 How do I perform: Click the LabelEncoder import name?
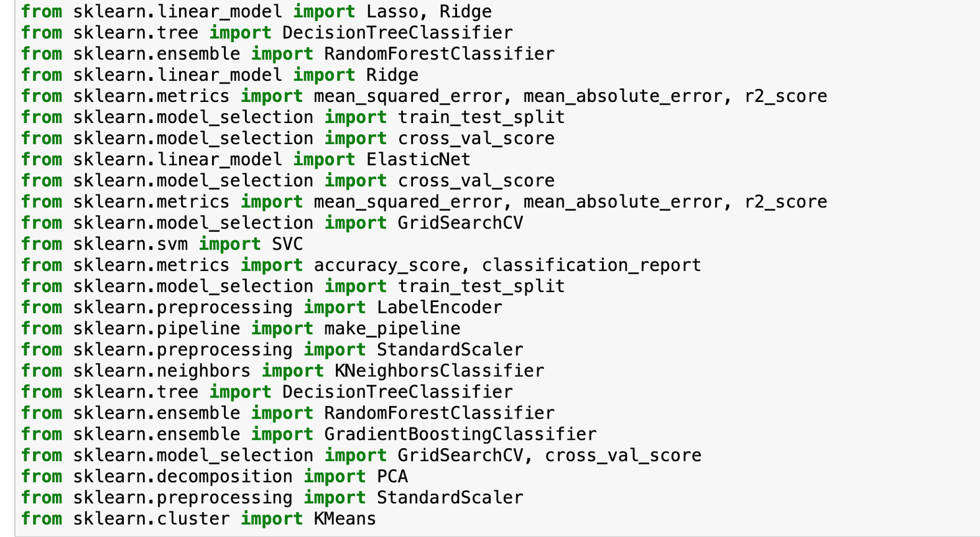click(x=439, y=307)
